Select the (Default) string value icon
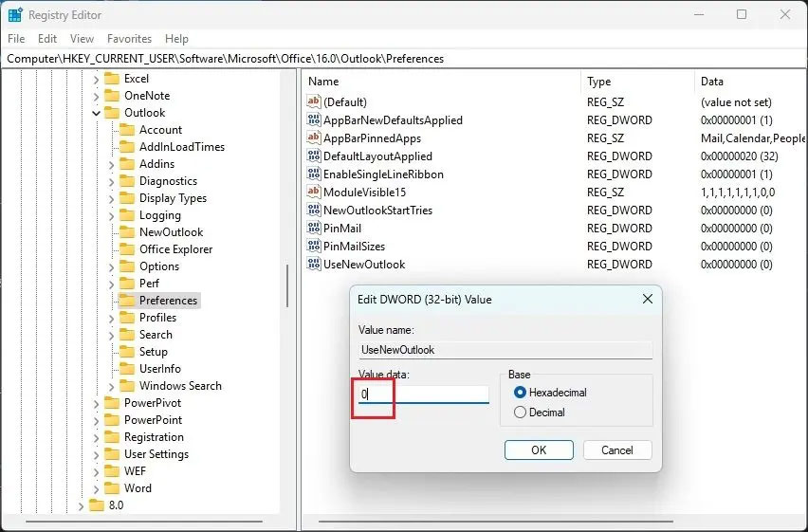Image resolution: width=808 pixels, height=532 pixels. tap(313, 101)
